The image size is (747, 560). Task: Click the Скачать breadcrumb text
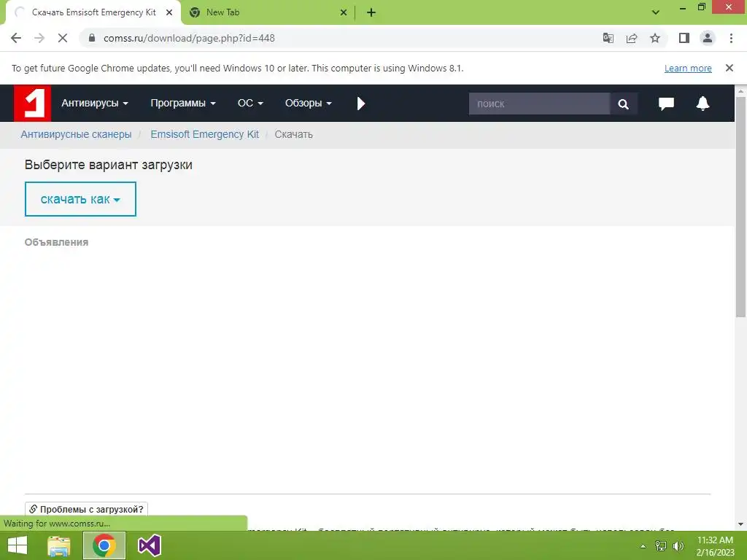click(293, 134)
